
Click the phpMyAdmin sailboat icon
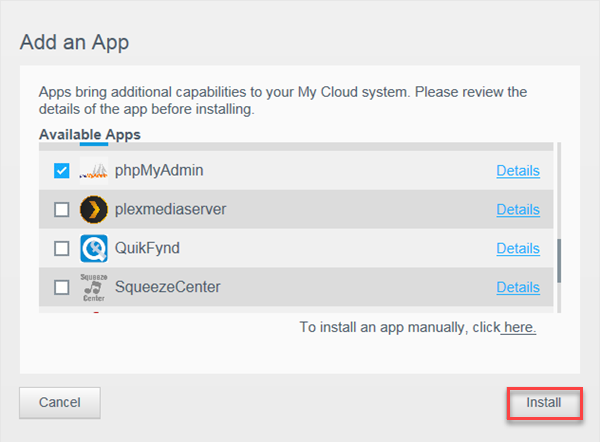coord(93,171)
